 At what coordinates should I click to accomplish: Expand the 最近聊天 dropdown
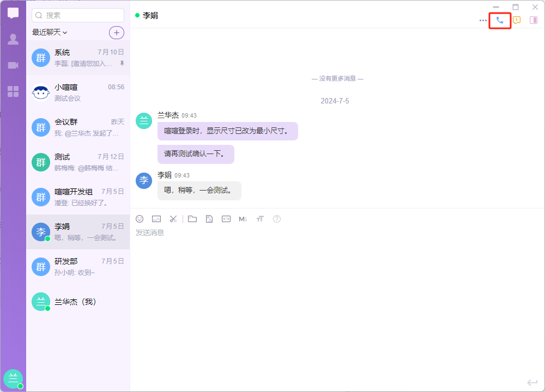(x=50, y=33)
